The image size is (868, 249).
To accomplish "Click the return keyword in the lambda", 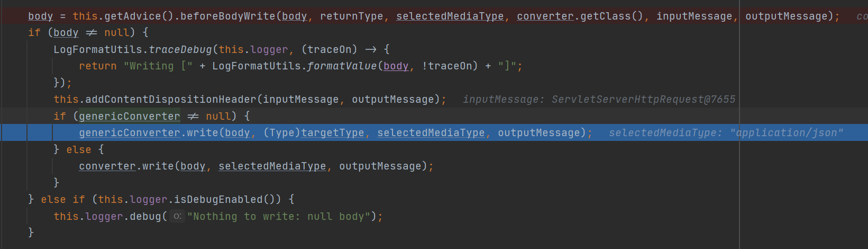I will click(x=98, y=66).
